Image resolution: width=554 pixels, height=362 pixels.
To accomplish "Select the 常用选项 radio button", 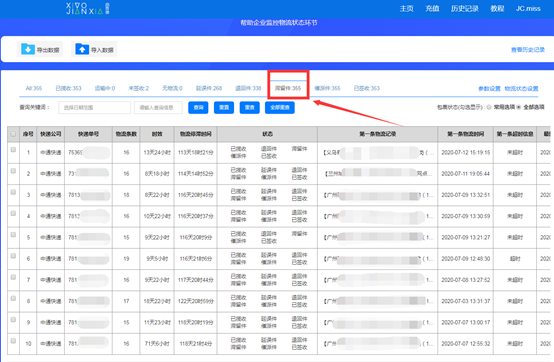I will (489, 107).
